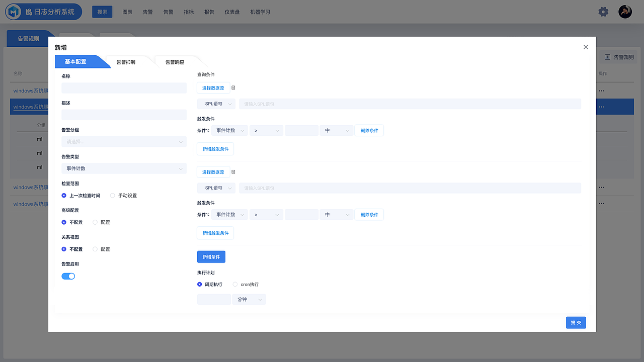This screenshot has height=362, width=644.
Task: Open the SPL语句 dropdown in second query block
Action: (216, 188)
